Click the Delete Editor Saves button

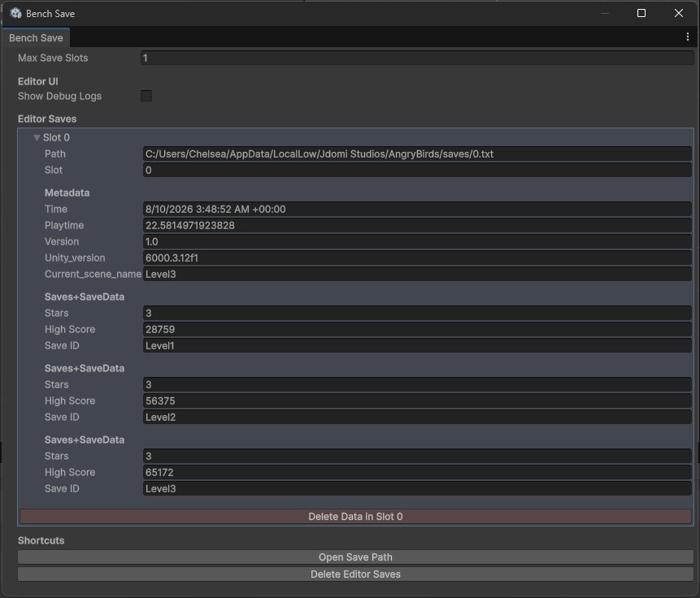[x=355, y=574]
